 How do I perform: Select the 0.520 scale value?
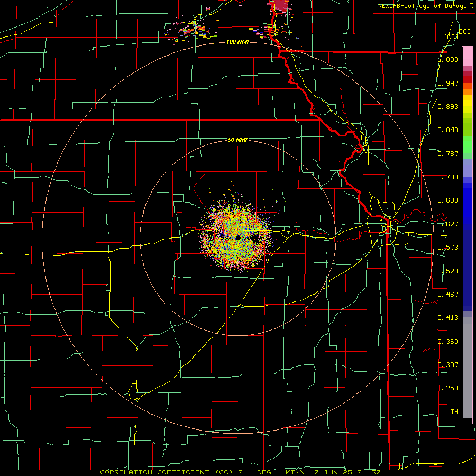click(x=448, y=271)
